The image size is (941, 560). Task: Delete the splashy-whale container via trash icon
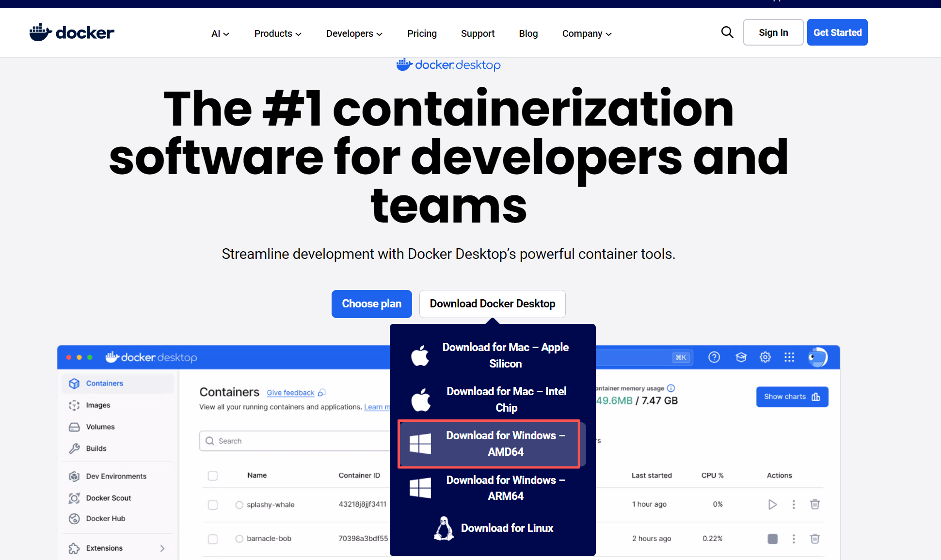click(815, 505)
